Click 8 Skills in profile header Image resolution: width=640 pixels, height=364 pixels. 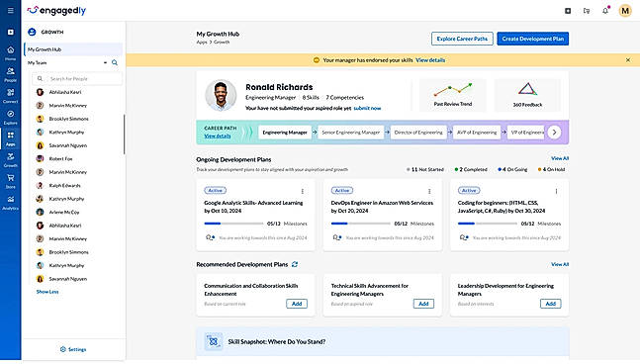[x=311, y=98]
